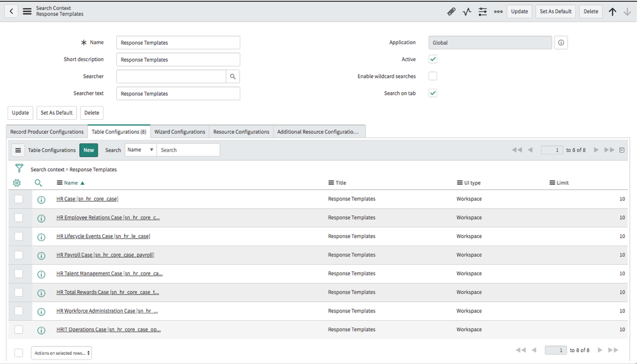637x364 pixels.
Task: Select the HR Case row checkbox
Action: [x=19, y=199]
